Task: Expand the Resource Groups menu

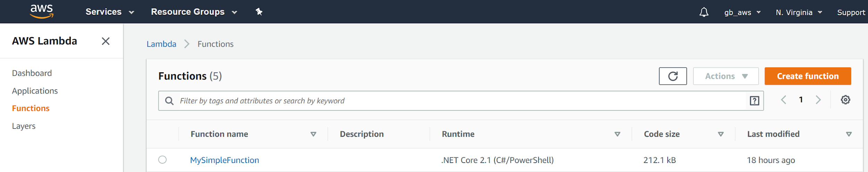Action: point(194,12)
